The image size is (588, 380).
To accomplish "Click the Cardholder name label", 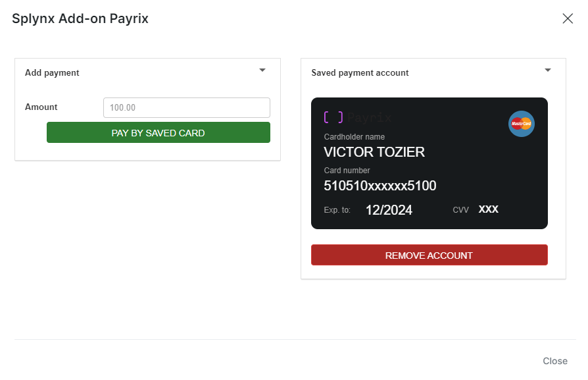I will (x=354, y=137).
